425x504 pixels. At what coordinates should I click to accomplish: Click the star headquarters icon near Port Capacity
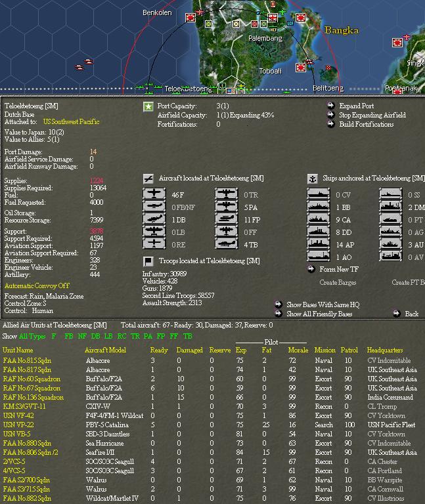(x=148, y=107)
